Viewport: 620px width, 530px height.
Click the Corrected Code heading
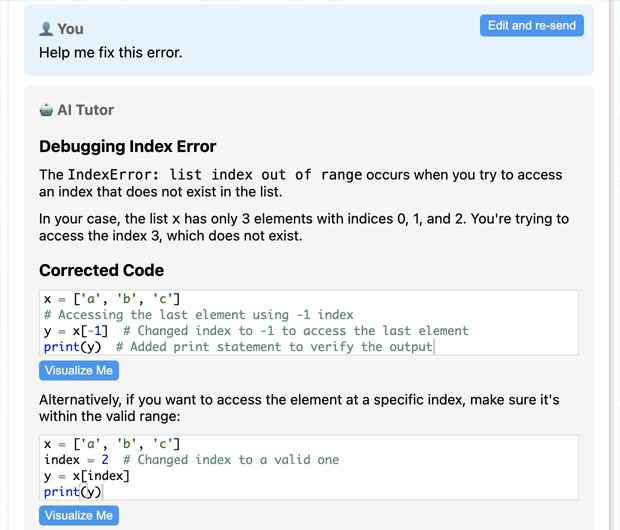tap(101, 271)
